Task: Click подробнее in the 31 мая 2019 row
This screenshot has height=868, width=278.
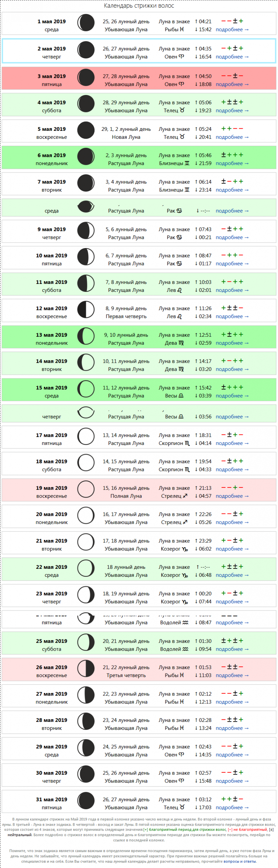Action: click(232, 807)
